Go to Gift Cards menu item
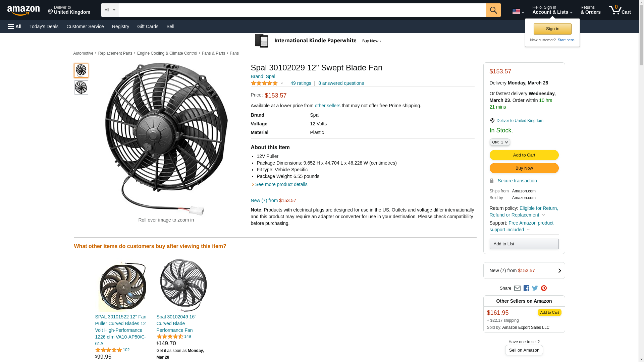644x362 pixels. click(x=148, y=26)
